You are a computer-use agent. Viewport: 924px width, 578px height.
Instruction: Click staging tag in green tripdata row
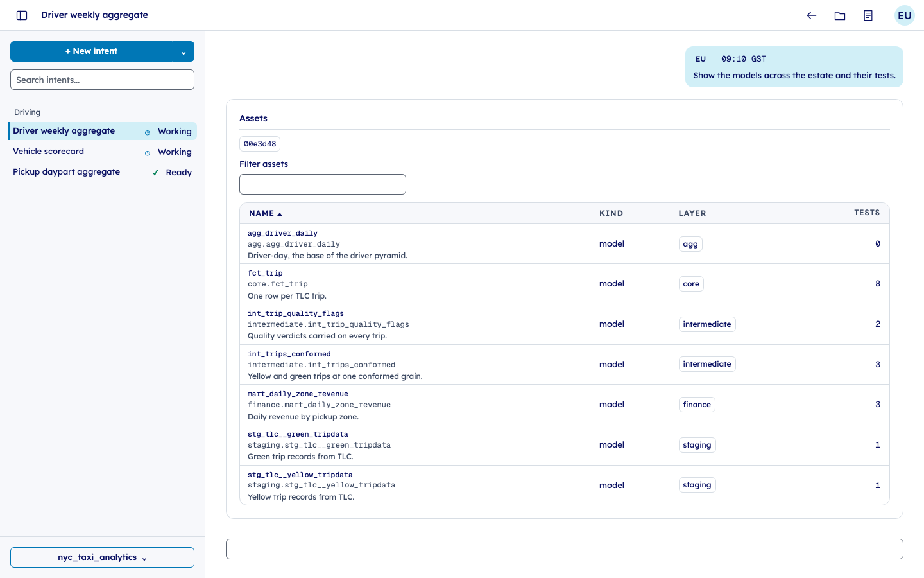coord(697,445)
